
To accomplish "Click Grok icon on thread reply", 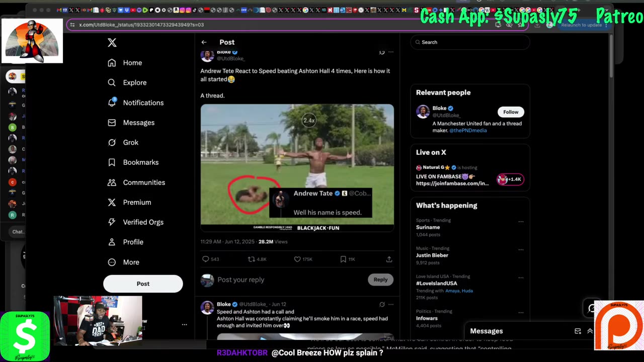I will (x=382, y=304).
